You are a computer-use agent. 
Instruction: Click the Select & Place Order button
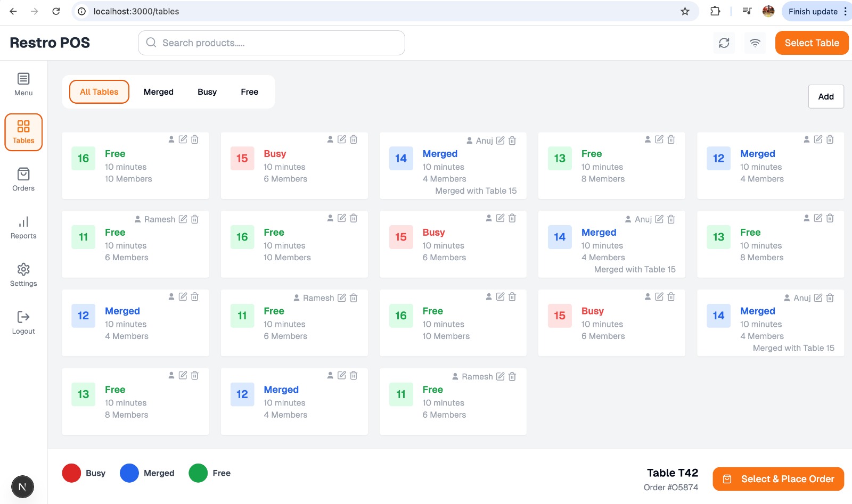click(779, 479)
